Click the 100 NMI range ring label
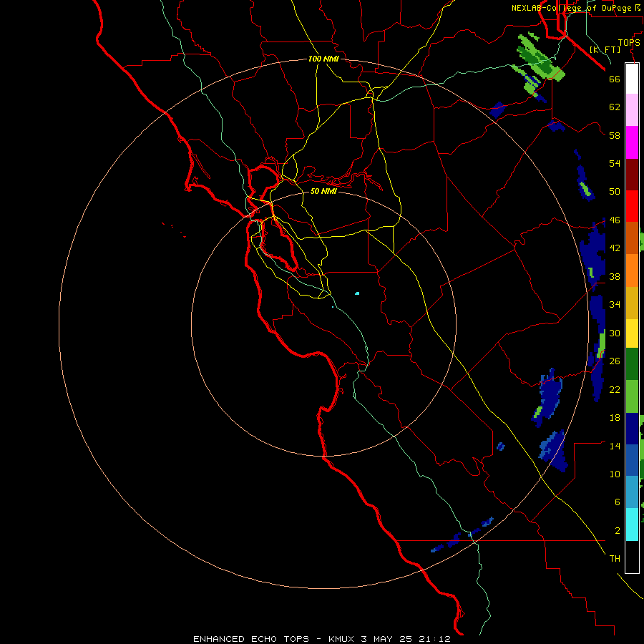Viewport: 644px width, 644px height. tap(323, 59)
